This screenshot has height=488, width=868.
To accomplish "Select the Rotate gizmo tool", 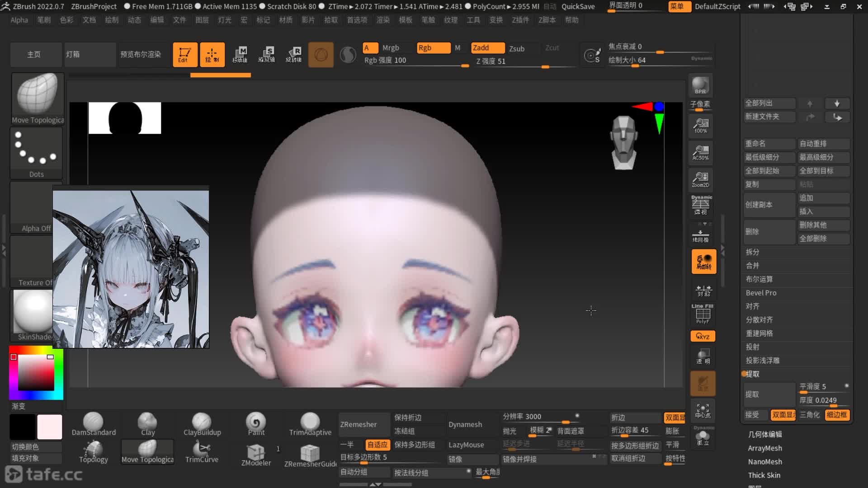I will 294,55.
